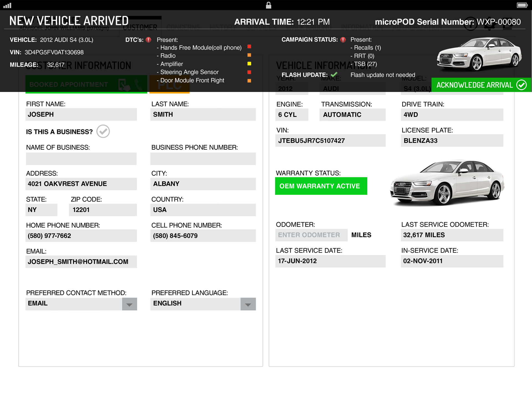Click the Email field joseph_smith@hotmail.com
This screenshot has width=532, height=399.
[81, 262]
